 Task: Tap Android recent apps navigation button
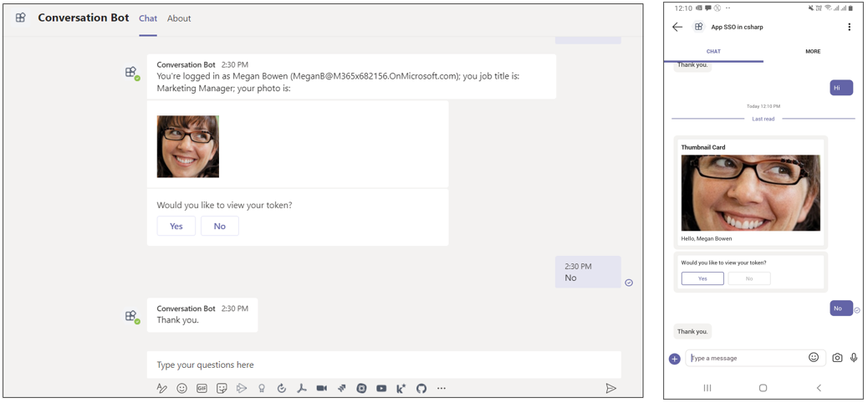[x=707, y=388]
